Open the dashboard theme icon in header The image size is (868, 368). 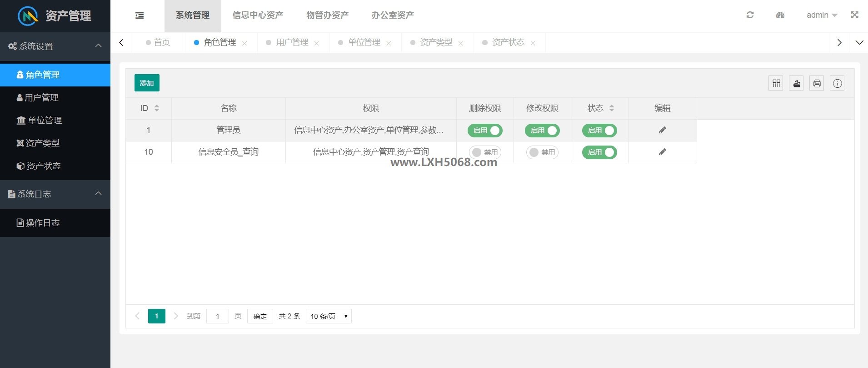(x=780, y=15)
